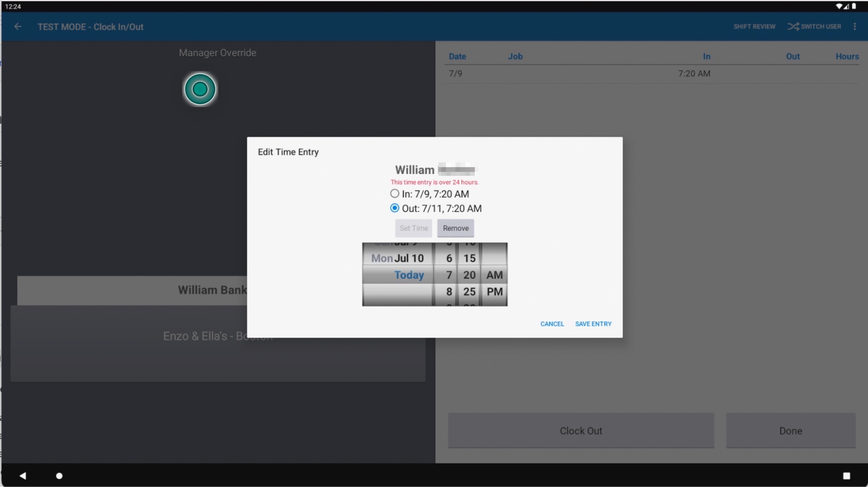Screen dimensions: 868x487
Task: Tap Remove to delete the time entry
Action: pyautogui.click(x=455, y=228)
